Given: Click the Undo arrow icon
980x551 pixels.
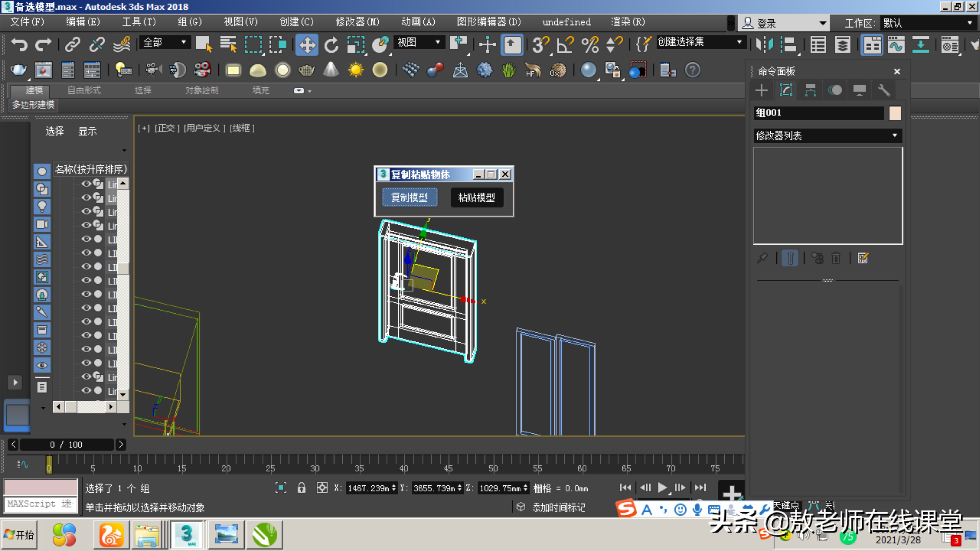Looking at the screenshot, I should point(19,45).
